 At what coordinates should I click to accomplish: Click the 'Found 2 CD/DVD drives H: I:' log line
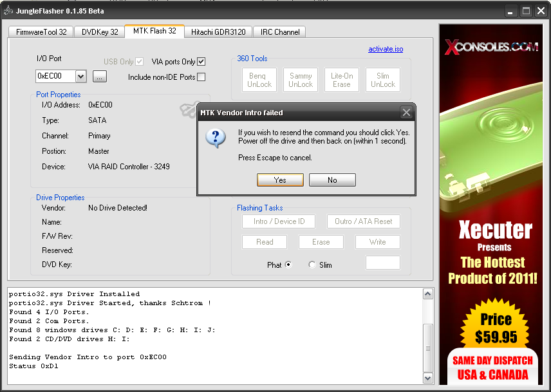[70, 339]
